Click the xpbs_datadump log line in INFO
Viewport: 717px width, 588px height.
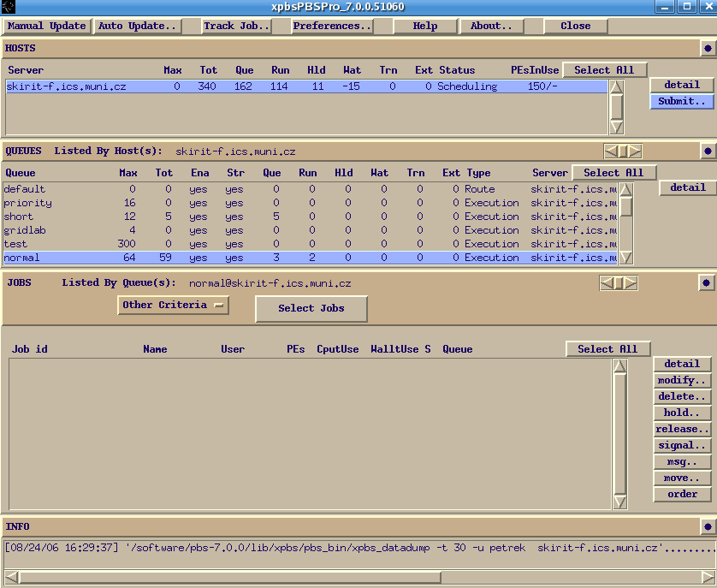click(x=360, y=548)
